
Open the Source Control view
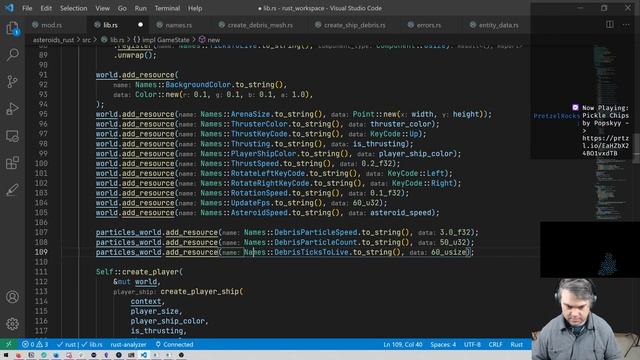[x=13, y=82]
